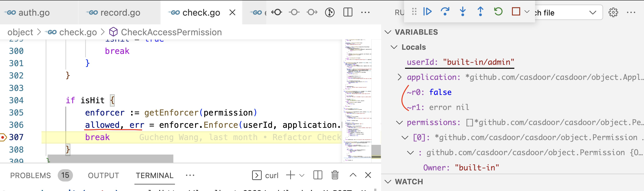Open editor more actions menu
644x191 pixels.
365,12
